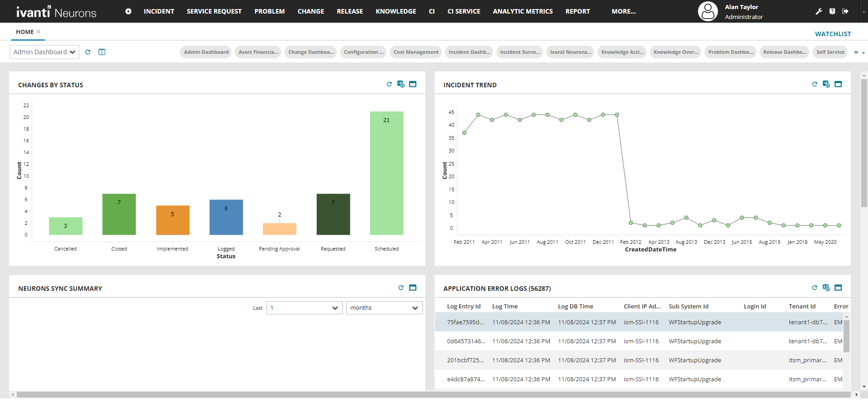Open the months period dropdown
Viewport: 868px width, 412px height.
coord(384,308)
